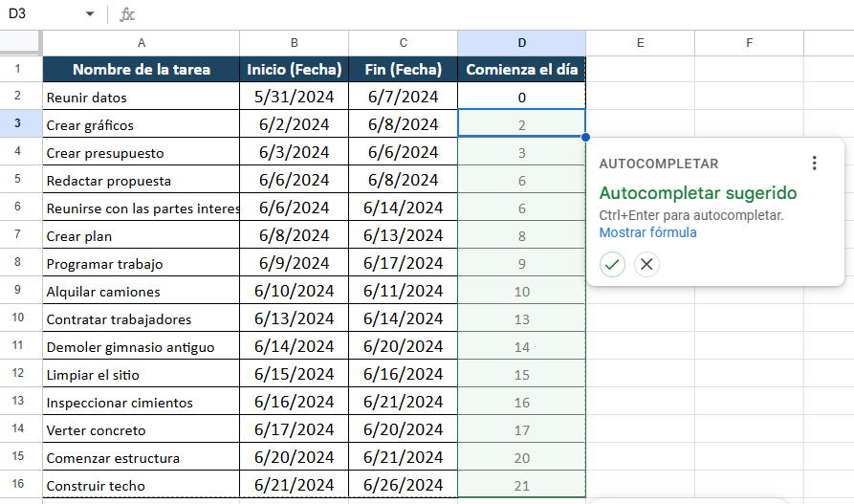
Task: Click the 'Nombre de la tarea' header cell
Action: pos(142,69)
